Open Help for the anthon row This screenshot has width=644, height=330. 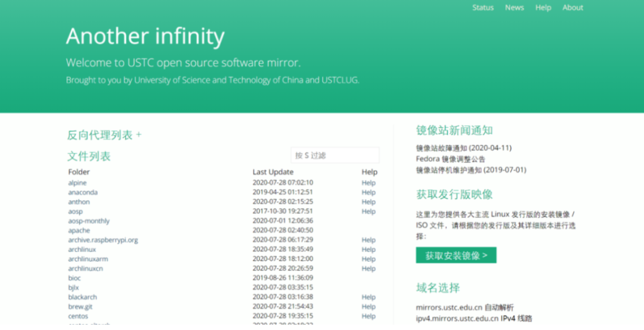pyautogui.click(x=369, y=202)
